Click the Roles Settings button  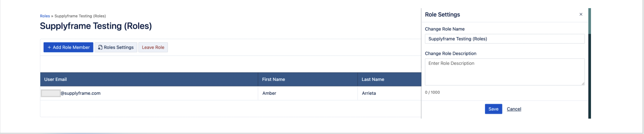tap(116, 47)
